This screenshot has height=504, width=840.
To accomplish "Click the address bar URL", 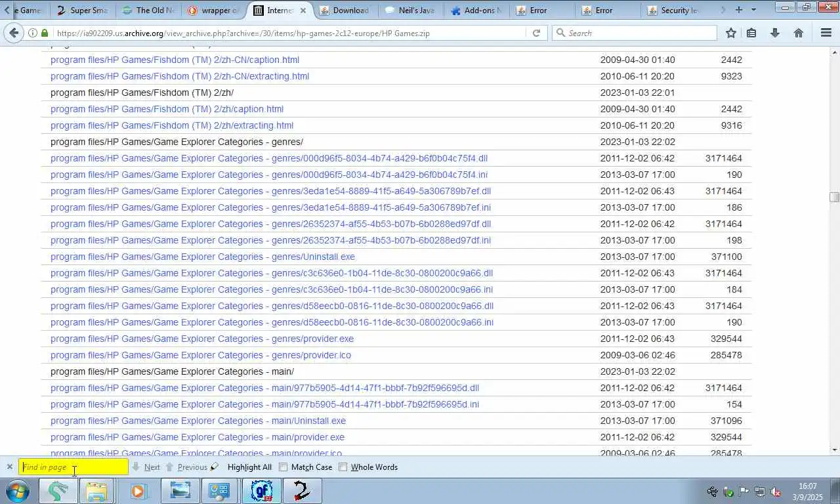I will pyautogui.click(x=243, y=33).
